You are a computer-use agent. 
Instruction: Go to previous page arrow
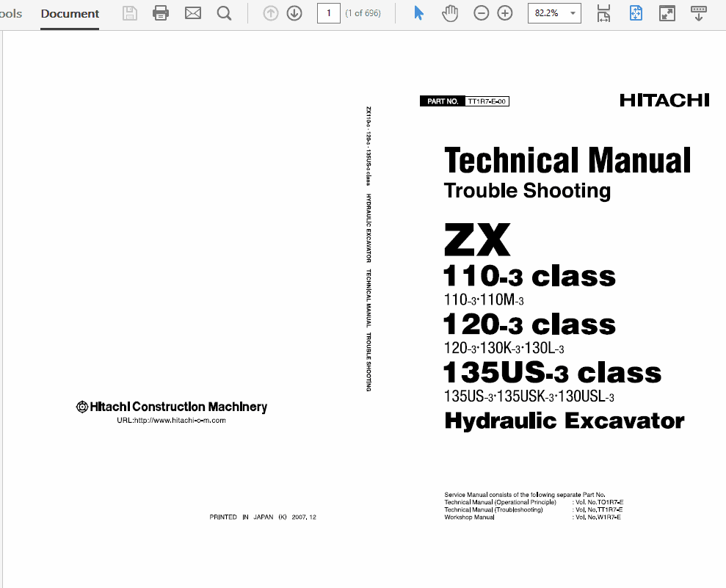(x=271, y=13)
